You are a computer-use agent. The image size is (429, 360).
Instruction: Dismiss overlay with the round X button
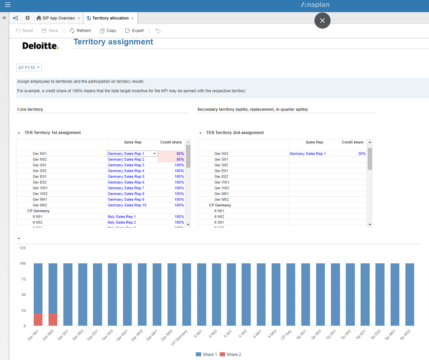(322, 21)
